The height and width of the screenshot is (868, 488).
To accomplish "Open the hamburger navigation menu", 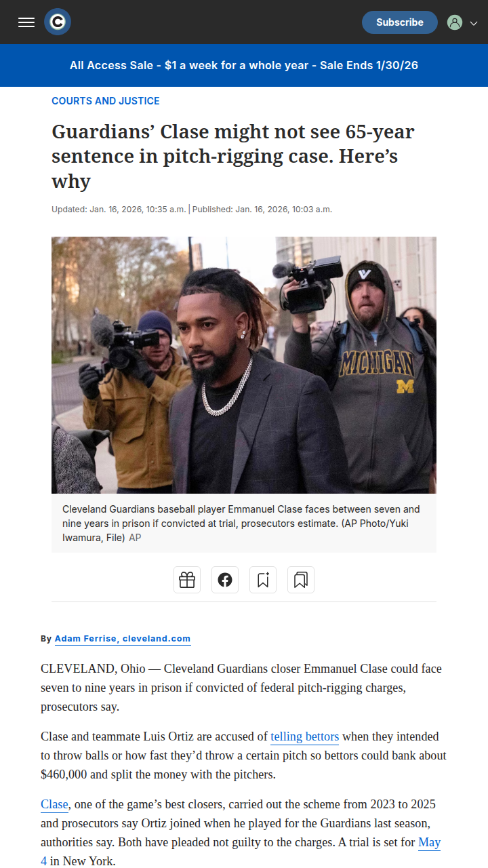I will tap(26, 22).
